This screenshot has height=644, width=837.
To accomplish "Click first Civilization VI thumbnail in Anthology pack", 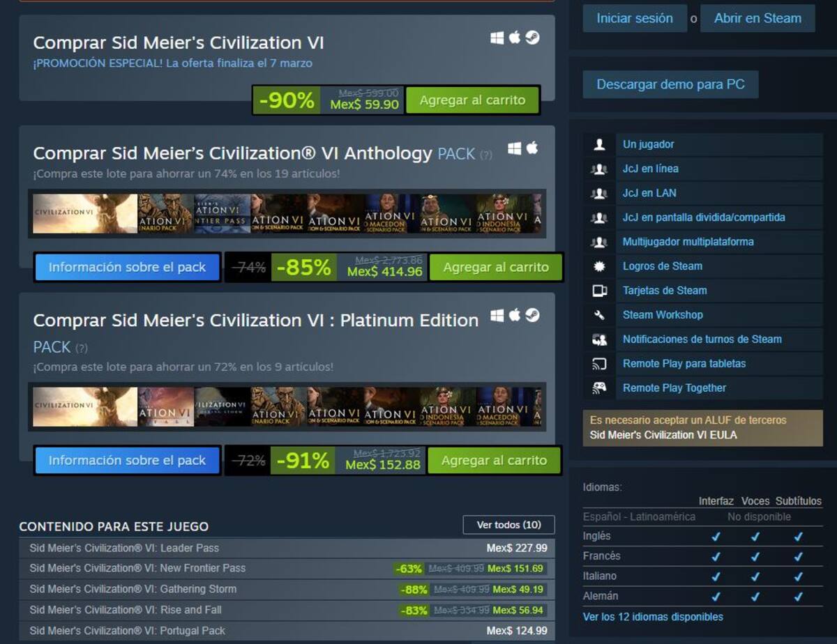I will [85, 214].
